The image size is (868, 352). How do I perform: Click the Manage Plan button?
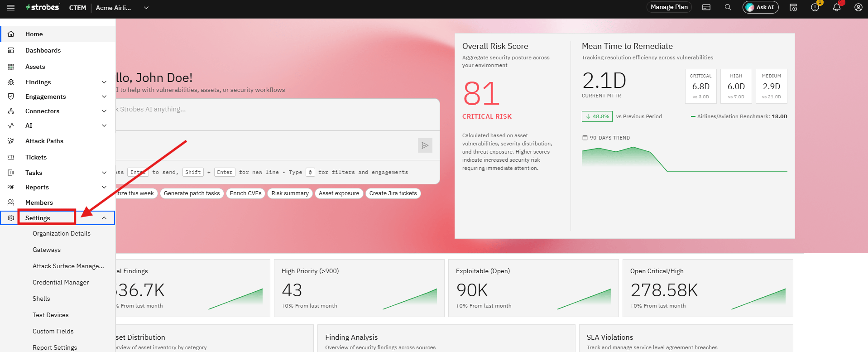(669, 7)
